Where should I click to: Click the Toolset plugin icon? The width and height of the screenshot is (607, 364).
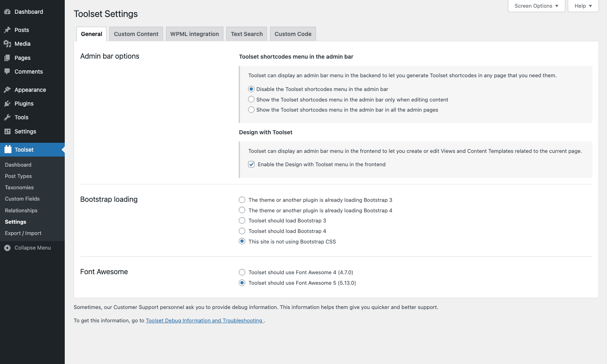coord(8,149)
